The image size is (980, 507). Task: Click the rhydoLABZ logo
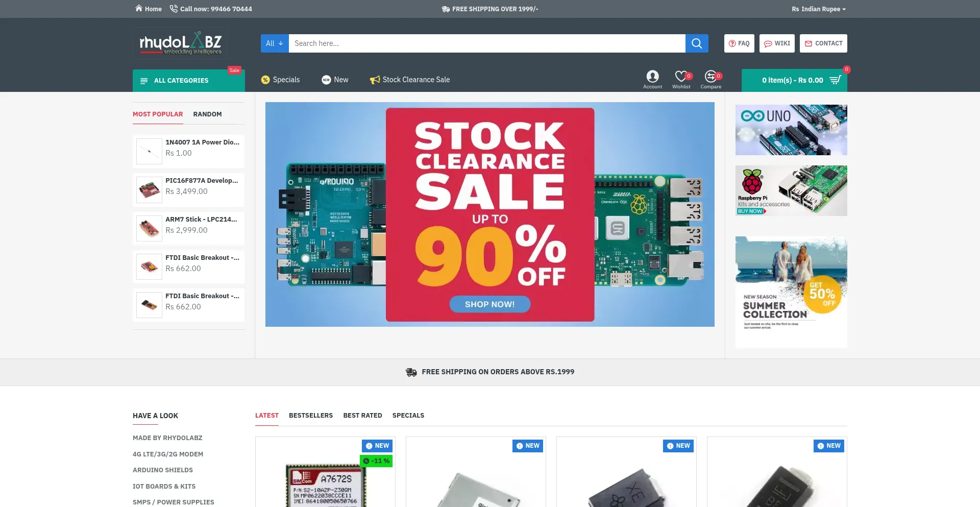(x=181, y=43)
